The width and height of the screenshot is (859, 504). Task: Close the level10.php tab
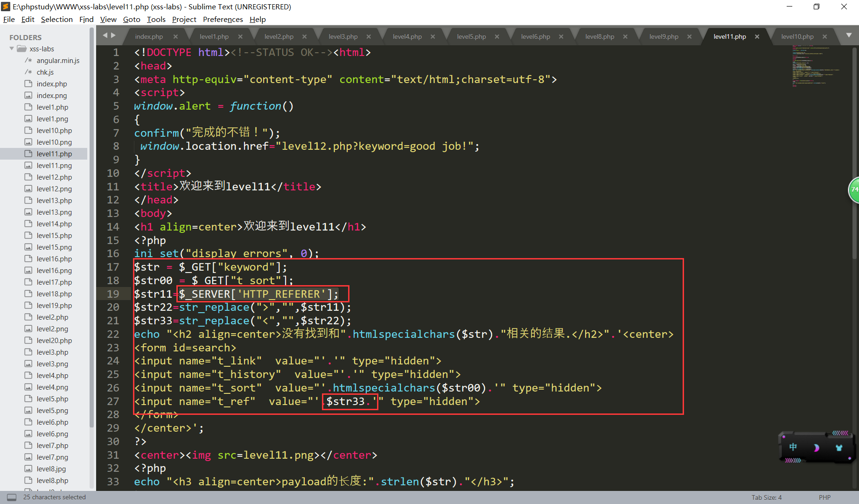pyautogui.click(x=824, y=36)
